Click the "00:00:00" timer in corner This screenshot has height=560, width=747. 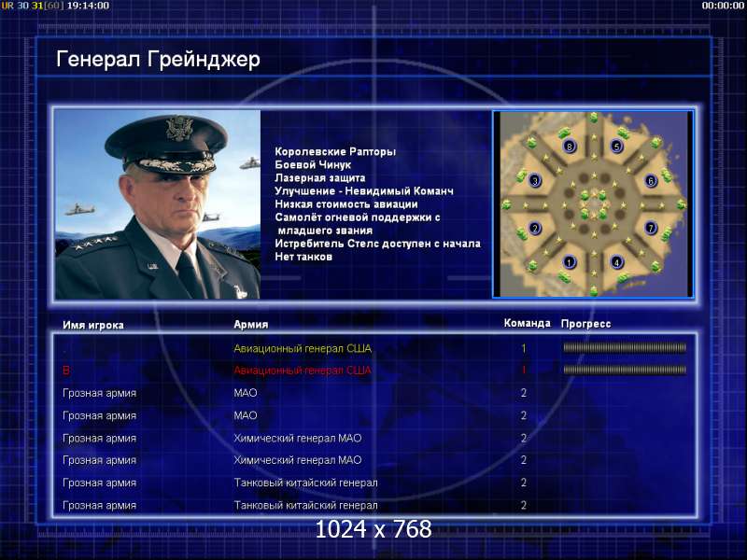tap(723, 6)
